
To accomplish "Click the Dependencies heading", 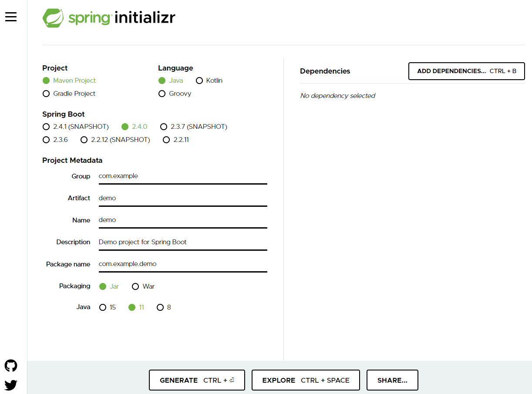I will [325, 71].
